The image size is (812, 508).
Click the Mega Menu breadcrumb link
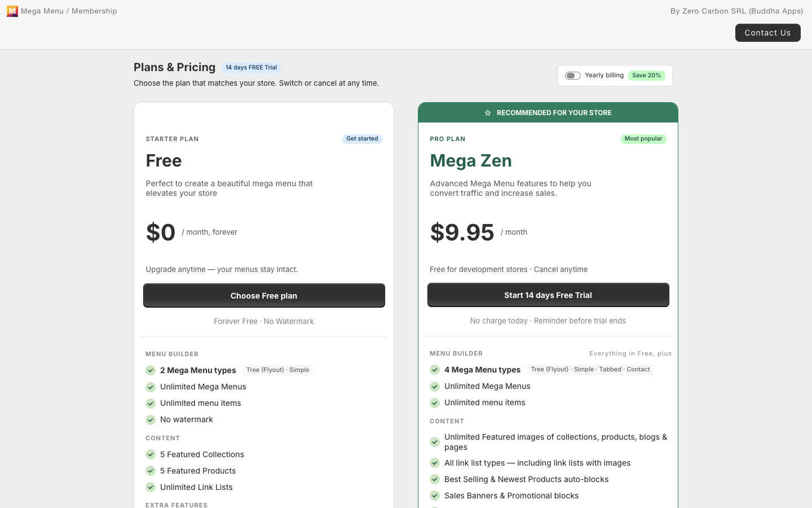(42, 11)
